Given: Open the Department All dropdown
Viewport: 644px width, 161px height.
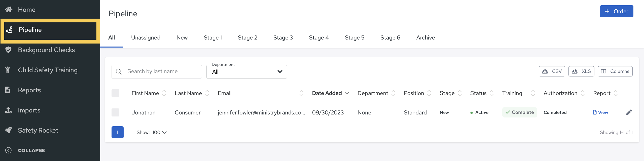Looking at the screenshot, I should click(x=246, y=72).
